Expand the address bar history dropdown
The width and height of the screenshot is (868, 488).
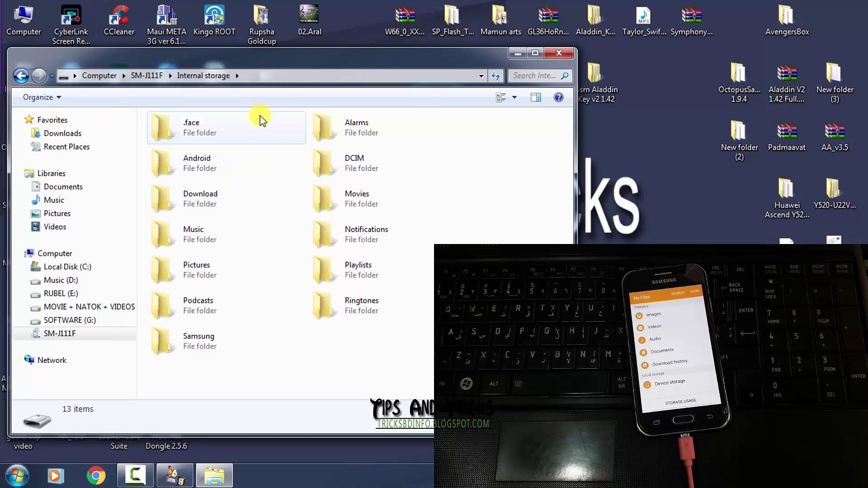pyautogui.click(x=481, y=75)
